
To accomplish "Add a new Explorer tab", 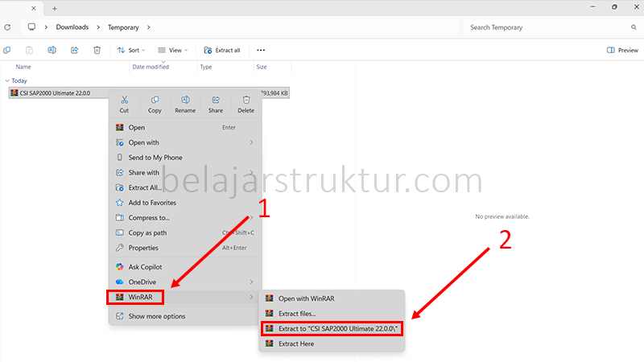I will [55, 8].
